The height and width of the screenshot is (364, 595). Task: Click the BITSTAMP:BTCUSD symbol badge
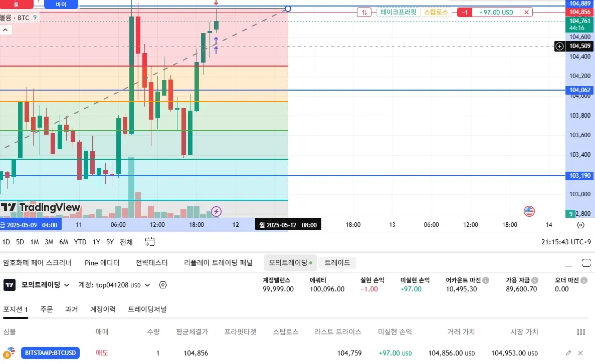pyautogui.click(x=51, y=353)
